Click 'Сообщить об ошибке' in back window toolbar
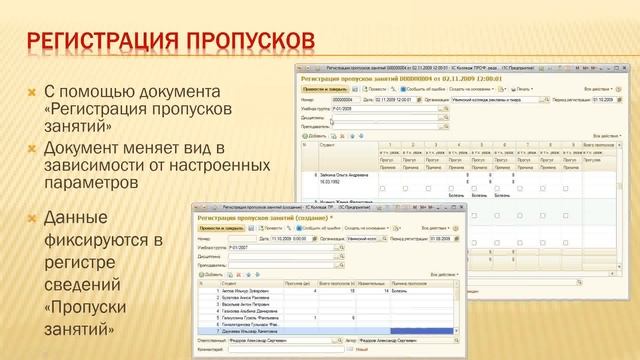This screenshot has width=640, height=360. [423, 89]
